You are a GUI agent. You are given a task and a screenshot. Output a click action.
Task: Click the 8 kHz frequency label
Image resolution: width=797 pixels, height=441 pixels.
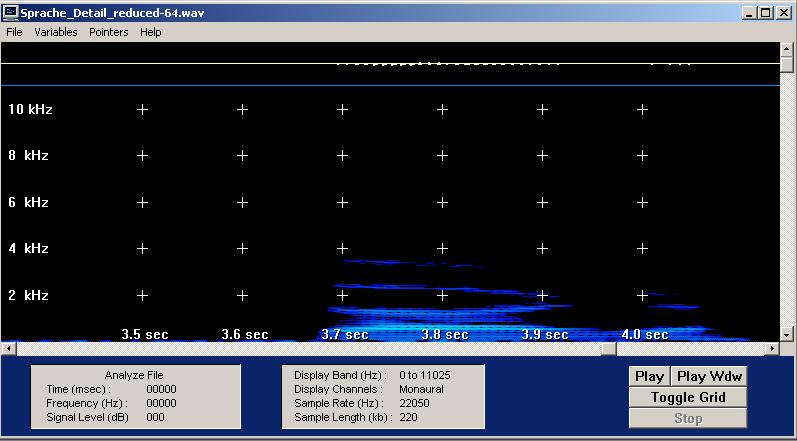pos(28,155)
